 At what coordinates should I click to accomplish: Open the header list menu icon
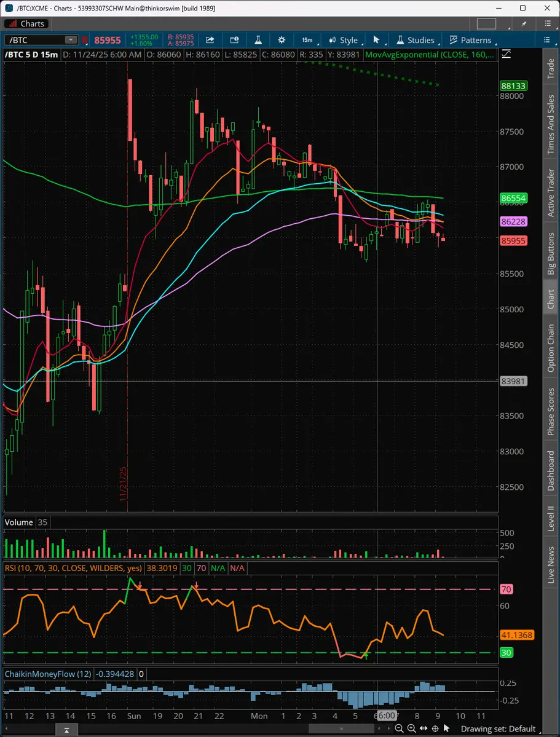point(547,23)
